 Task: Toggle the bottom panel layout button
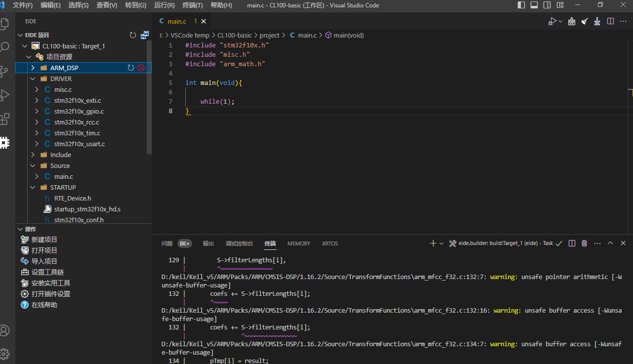click(534, 5)
